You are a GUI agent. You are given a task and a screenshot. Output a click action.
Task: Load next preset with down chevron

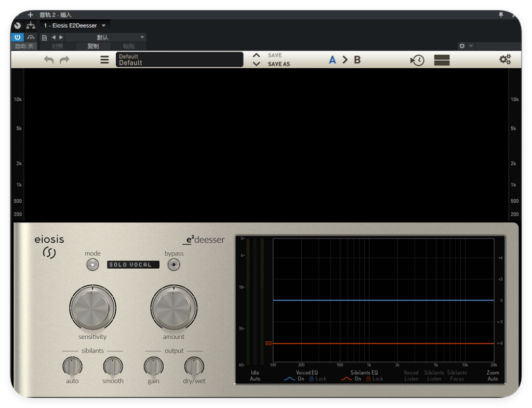257,64
